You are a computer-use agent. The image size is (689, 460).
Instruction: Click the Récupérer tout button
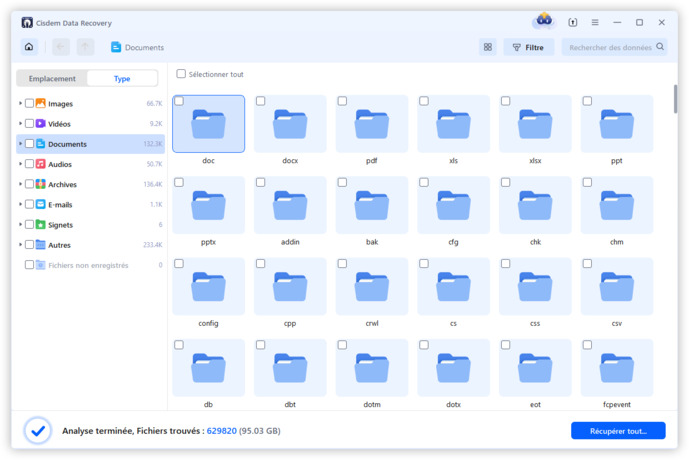pyautogui.click(x=617, y=430)
